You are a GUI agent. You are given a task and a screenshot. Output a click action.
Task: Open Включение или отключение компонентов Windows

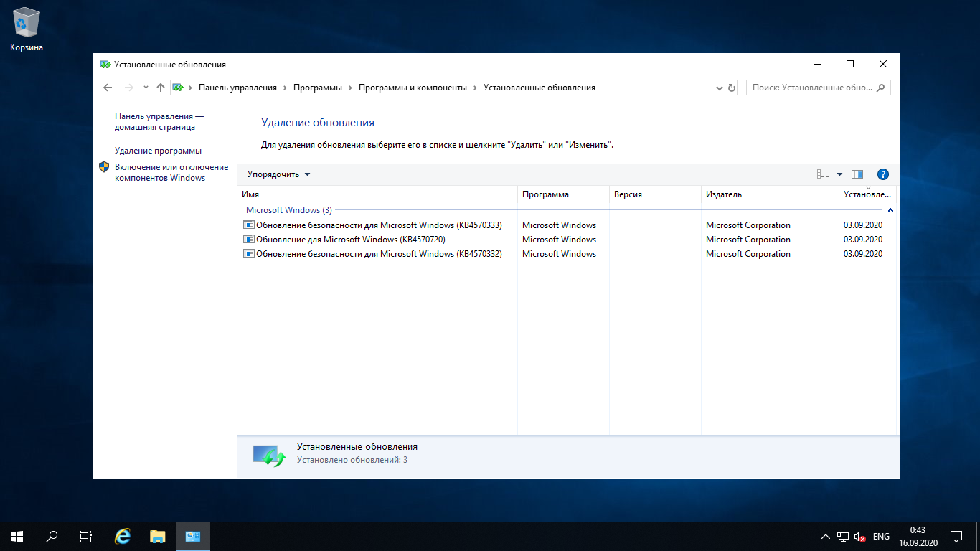pyautogui.click(x=171, y=172)
